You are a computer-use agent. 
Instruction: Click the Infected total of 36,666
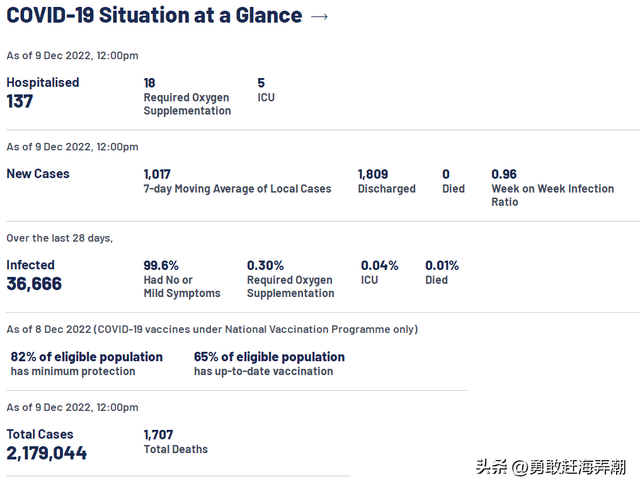pyautogui.click(x=34, y=284)
